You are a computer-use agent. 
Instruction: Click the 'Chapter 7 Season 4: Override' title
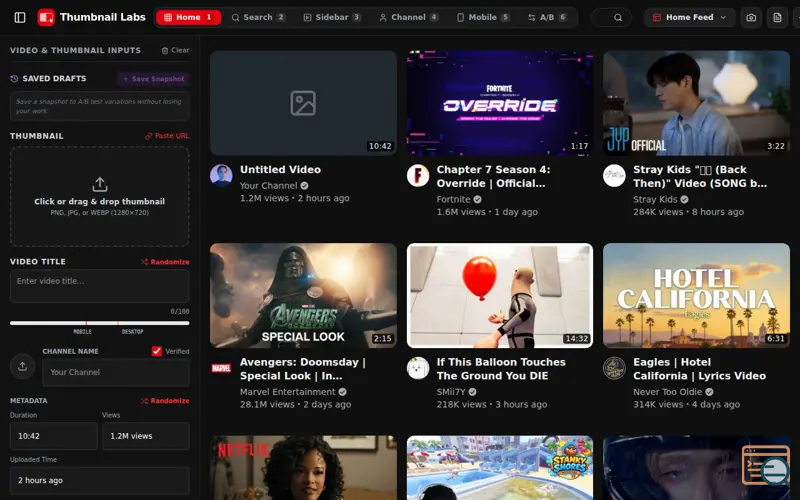(x=493, y=177)
